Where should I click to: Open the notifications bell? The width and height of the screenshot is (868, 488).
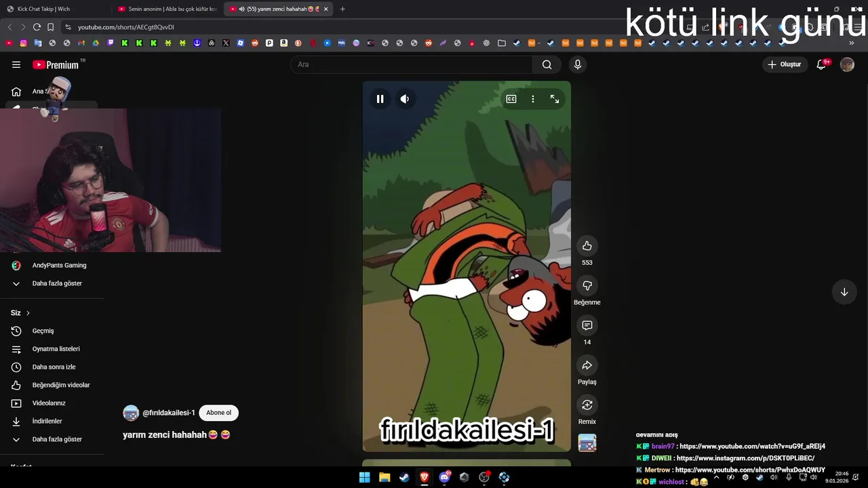coord(821,64)
